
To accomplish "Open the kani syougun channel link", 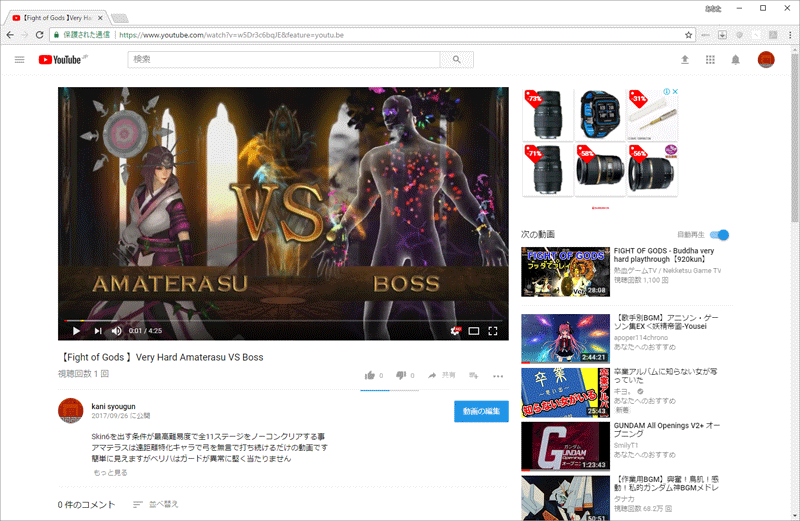I will pos(113,406).
